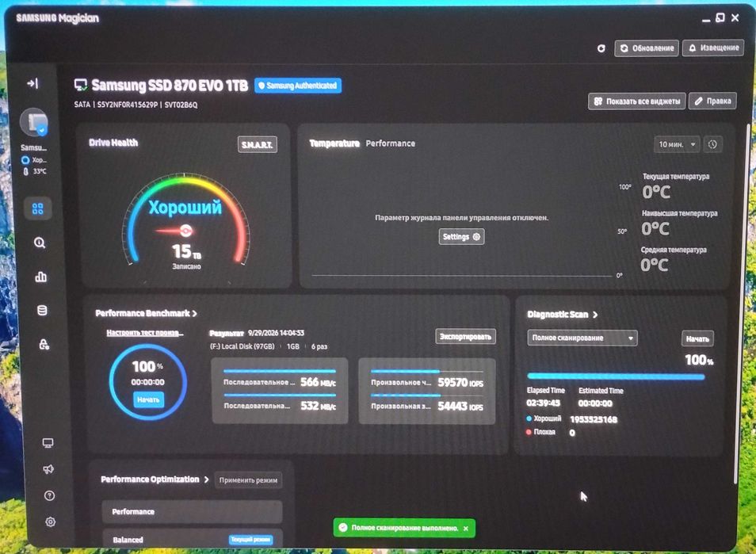Viewport: 756px width, 554px height.
Task: Click the clock history icon beside time dropdown
Action: pyautogui.click(x=712, y=144)
